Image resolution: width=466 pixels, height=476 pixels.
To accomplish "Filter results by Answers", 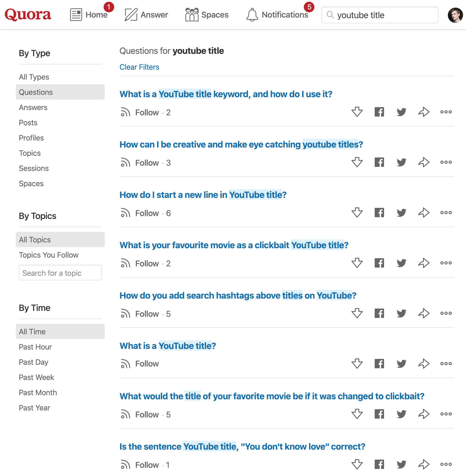I will pos(33,107).
